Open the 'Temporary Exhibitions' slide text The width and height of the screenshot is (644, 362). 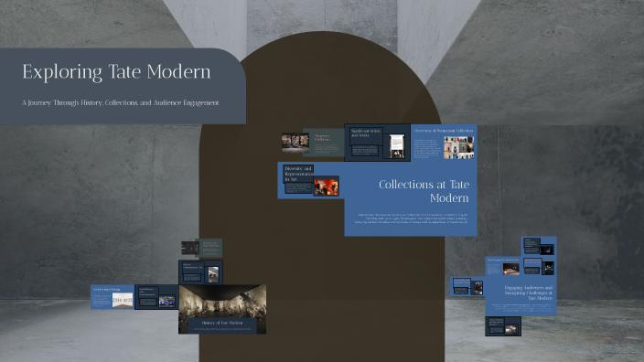[322, 137]
